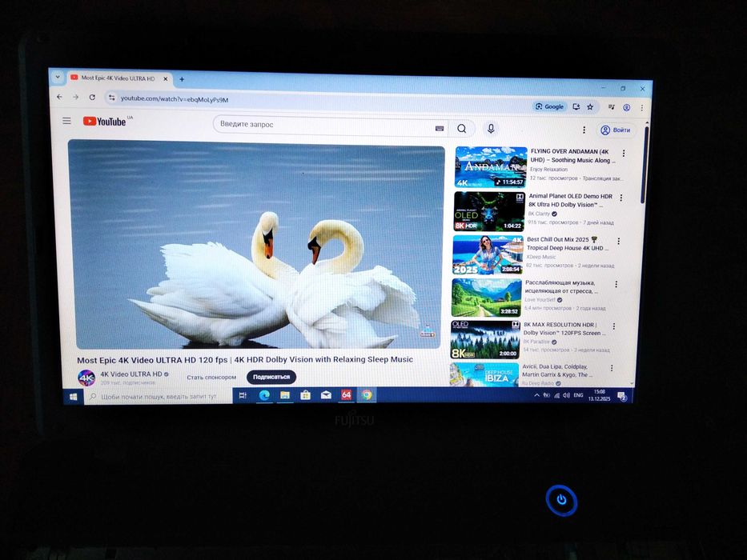Click the address bar URL
The image size is (747, 560).
175,99
